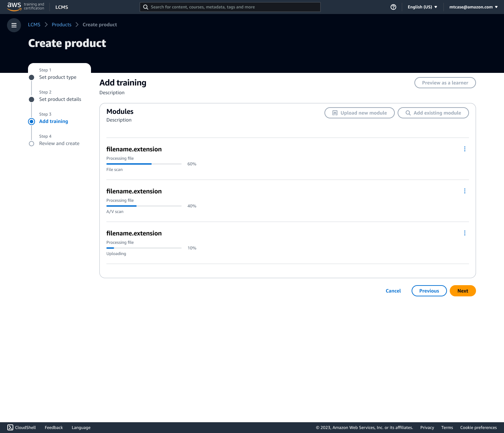Proceed with the orange Next button
The width and height of the screenshot is (504, 433).
[x=463, y=291]
